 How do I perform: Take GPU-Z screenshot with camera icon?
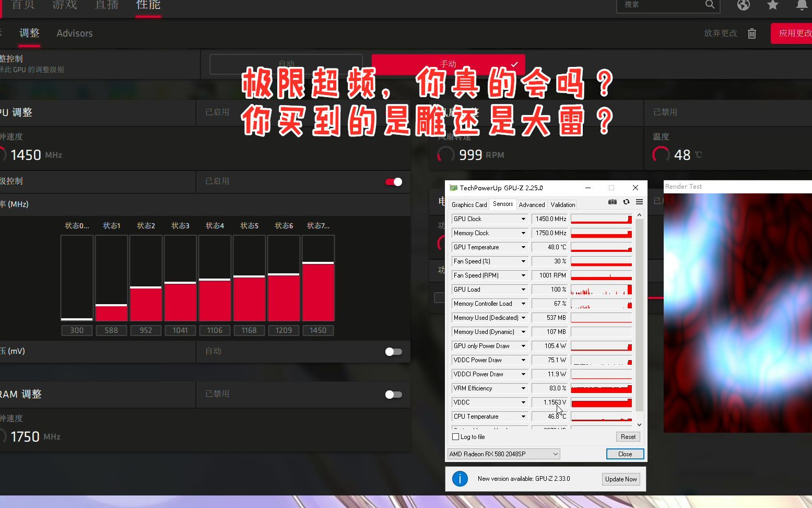pos(613,202)
